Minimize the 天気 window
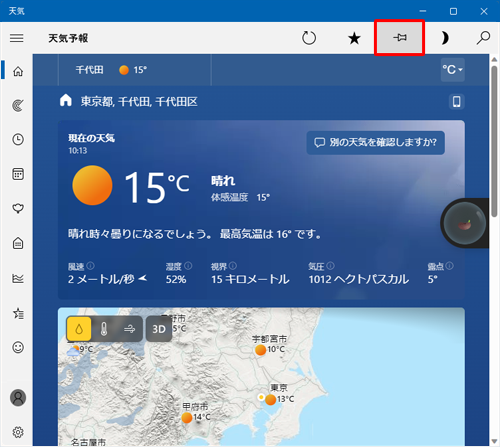Image resolution: width=500 pixels, height=447 pixels. pyautogui.click(x=423, y=11)
